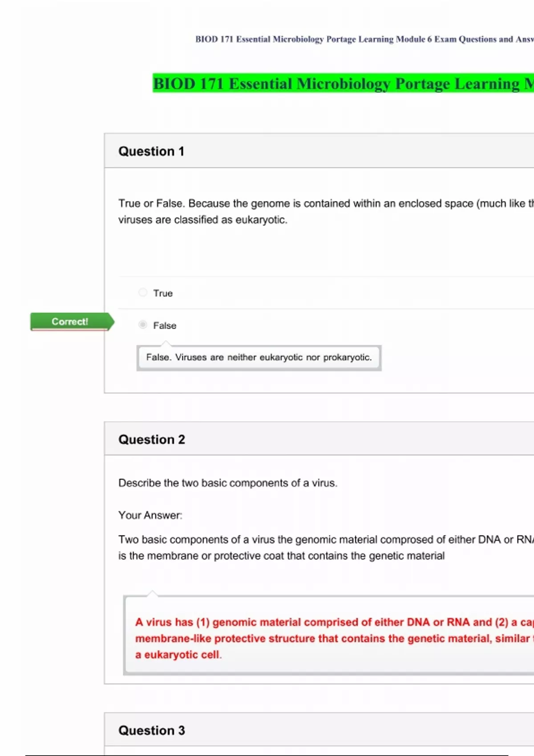Click the red line starting 'A virus has (1)'
The height and width of the screenshot is (756, 534).
tap(334, 622)
